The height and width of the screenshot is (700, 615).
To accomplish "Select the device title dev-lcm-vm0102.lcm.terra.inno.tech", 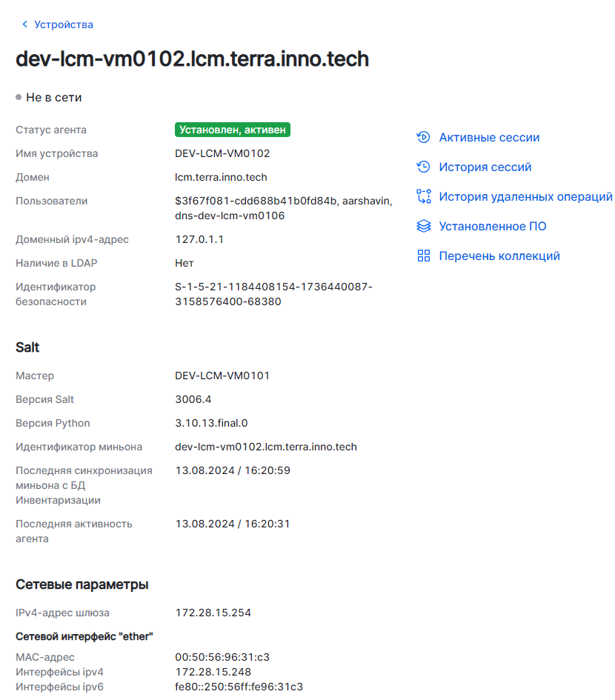I will click(x=193, y=59).
